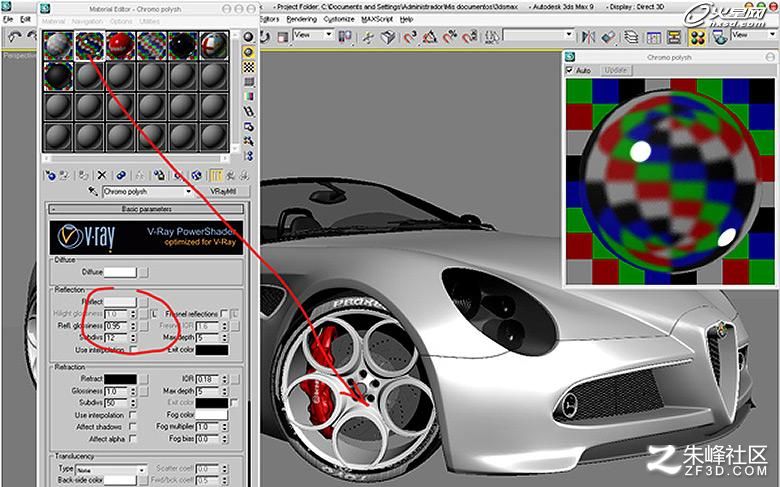780x487 pixels.
Task: Open MAXScript menu
Action: click(x=377, y=19)
